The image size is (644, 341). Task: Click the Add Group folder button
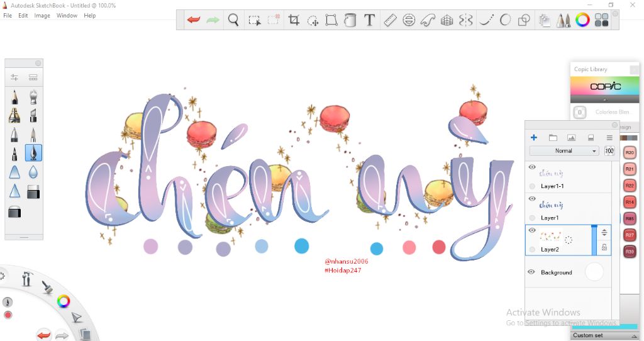[x=553, y=138]
